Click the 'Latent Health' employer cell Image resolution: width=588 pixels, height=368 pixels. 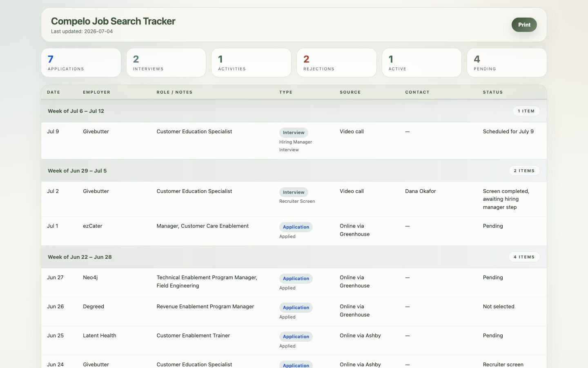[x=100, y=336]
